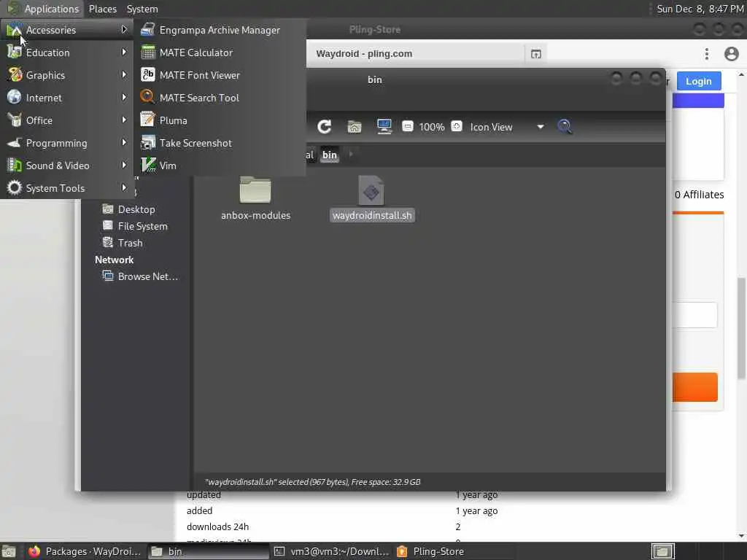This screenshot has width=747, height=560.
Task: Launch Vim from the Accessories submenu
Action: pyautogui.click(x=168, y=166)
